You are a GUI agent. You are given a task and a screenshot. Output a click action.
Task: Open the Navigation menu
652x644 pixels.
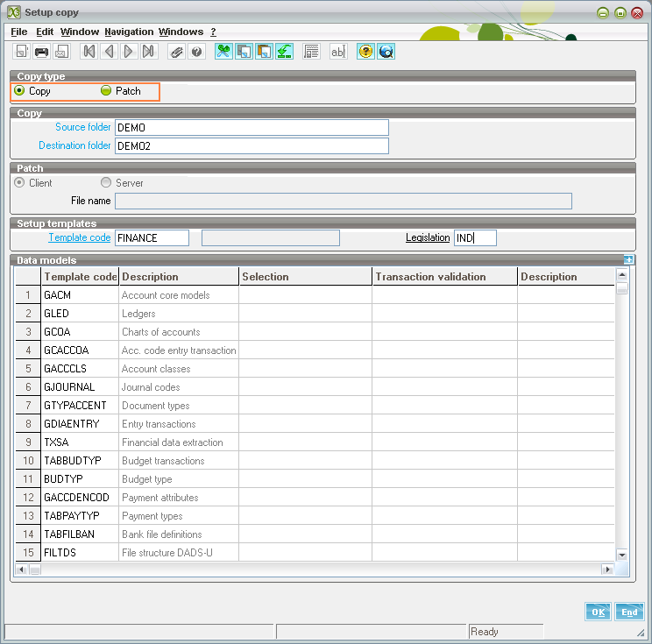click(x=129, y=32)
